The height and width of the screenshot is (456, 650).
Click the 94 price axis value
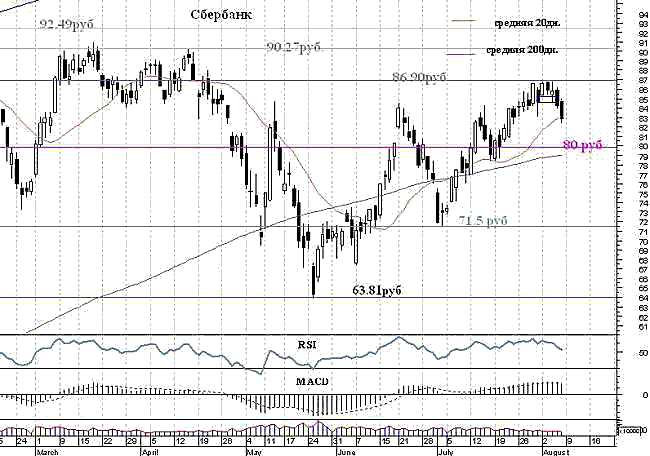click(x=643, y=15)
